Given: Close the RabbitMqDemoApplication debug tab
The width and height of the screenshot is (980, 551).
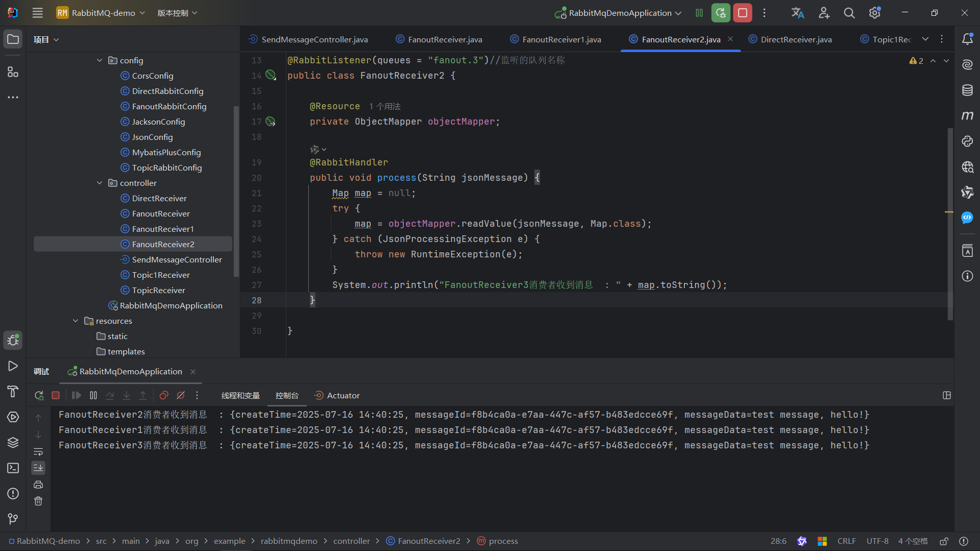Looking at the screenshot, I should point(193,372).
